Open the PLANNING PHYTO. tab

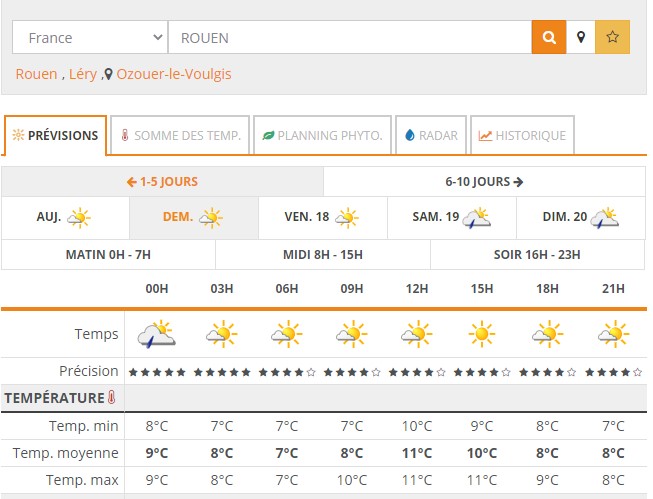[x=322, y=136]
